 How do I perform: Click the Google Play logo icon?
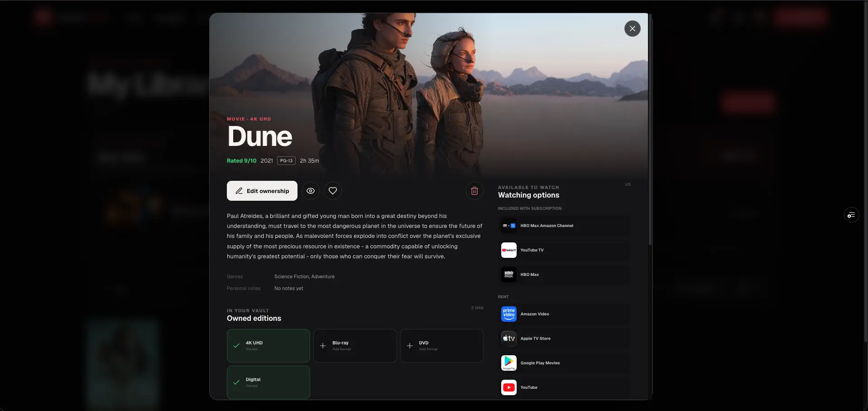coord(509,363)
